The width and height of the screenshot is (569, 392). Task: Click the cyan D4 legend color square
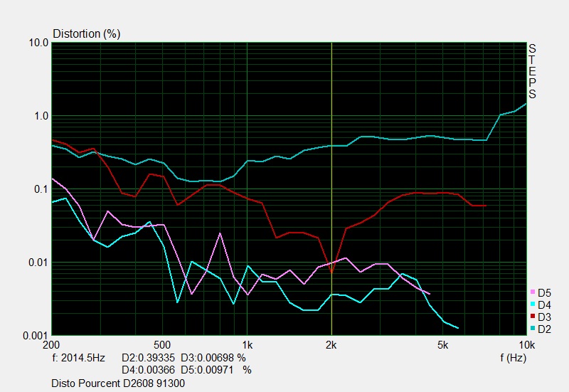click(x=533, y=304)
